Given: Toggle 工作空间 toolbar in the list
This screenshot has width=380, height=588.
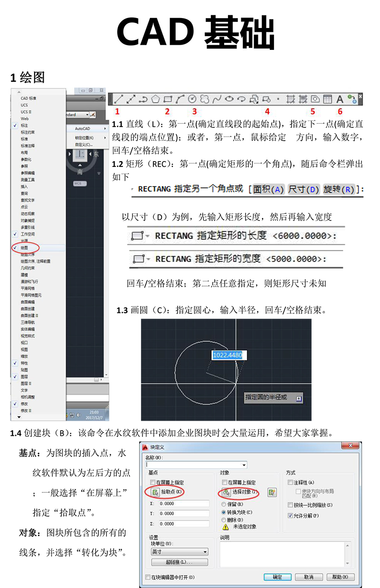Looking at the screenshot, I should coord(38,234).
